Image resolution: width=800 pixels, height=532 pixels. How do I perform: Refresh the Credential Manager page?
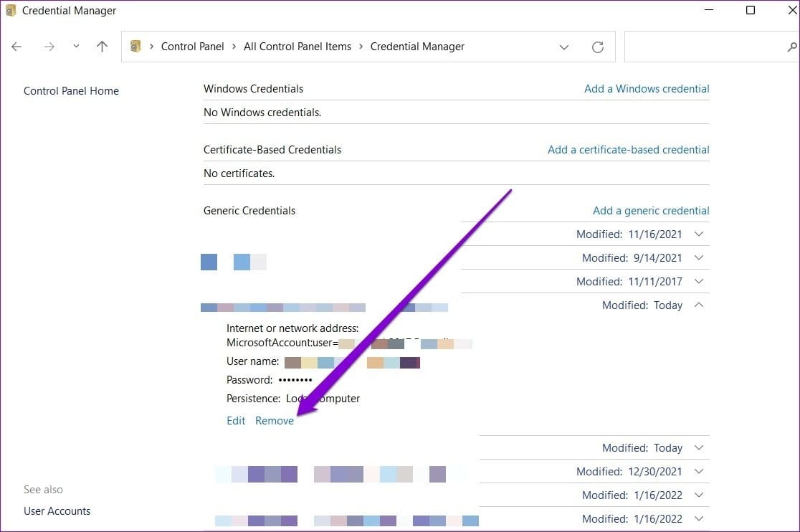[x=597, y=47]
